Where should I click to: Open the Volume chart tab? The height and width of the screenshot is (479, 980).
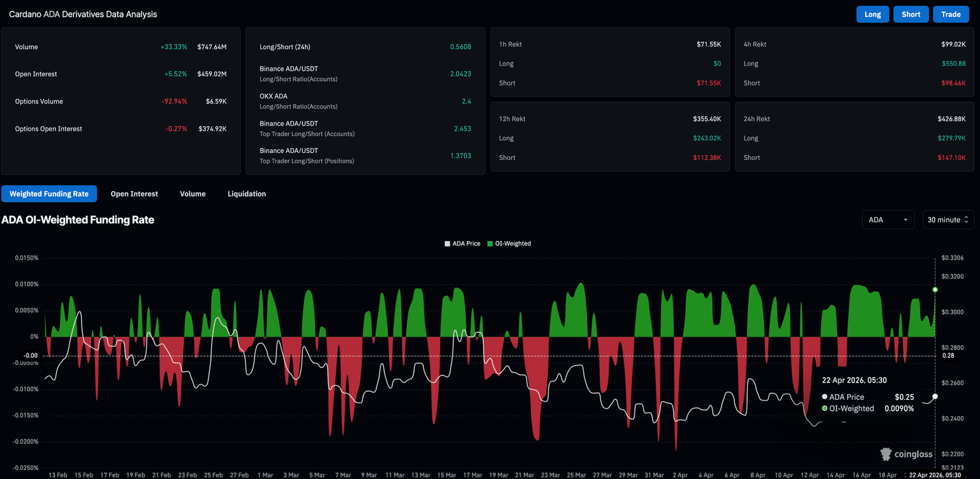click(193, 194)
